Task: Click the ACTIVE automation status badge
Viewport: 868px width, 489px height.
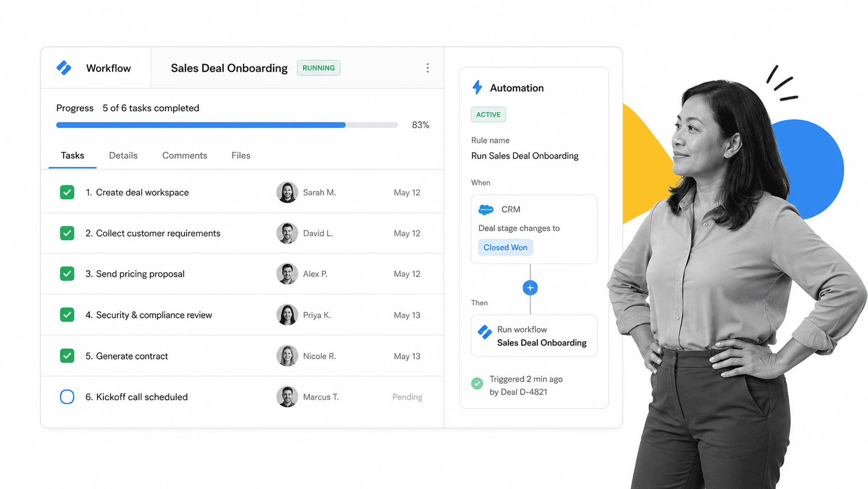Action: coord(489,114)
